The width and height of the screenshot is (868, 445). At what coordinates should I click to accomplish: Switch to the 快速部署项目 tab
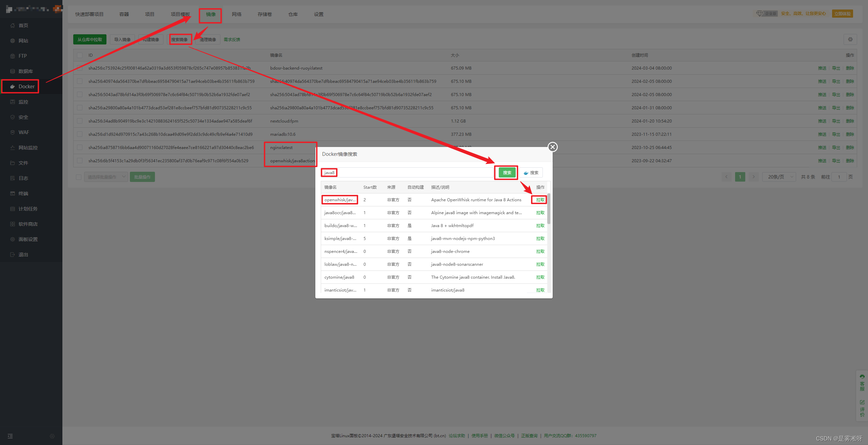[90, 14]
